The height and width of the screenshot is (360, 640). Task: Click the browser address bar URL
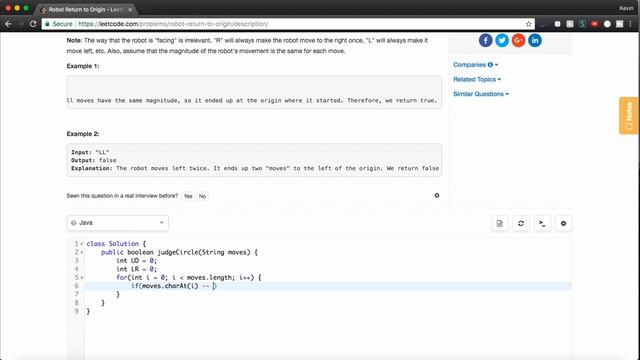(173, 24)
